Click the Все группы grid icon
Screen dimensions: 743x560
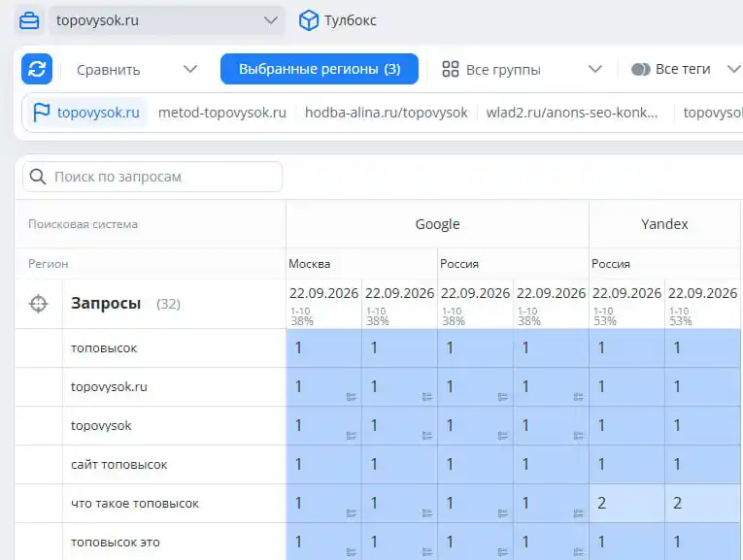(x=450, y=69)
